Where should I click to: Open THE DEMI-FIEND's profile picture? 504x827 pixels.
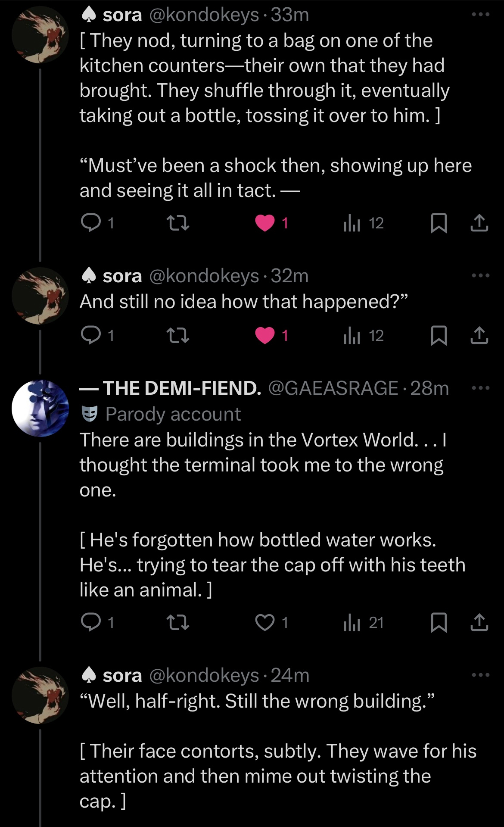(x=40, y=408)
